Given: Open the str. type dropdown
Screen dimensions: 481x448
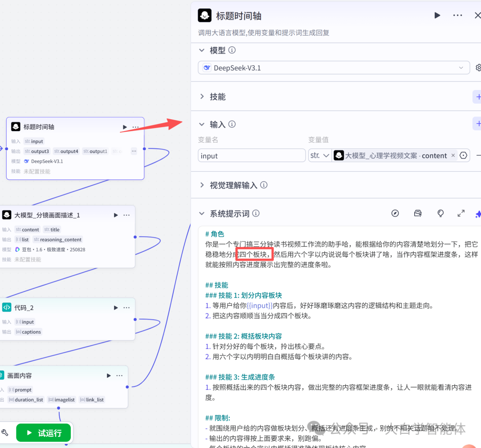Looking at the screenshot, I should point(320,155).
